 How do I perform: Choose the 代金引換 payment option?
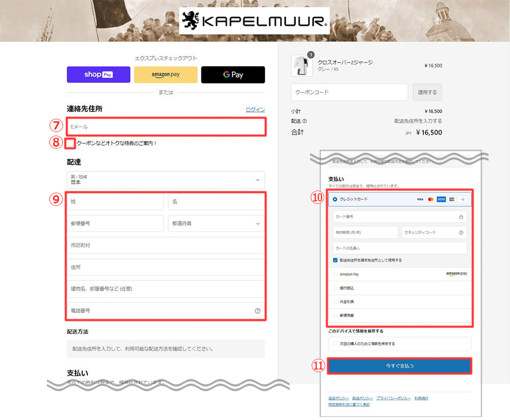point(335,302)
